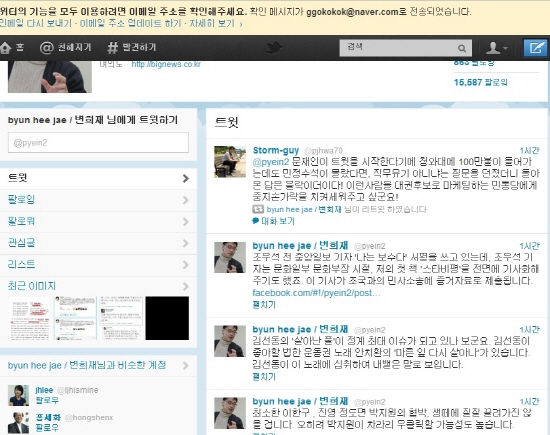Open the @ Connect tab
This screenshot has height=435, width=550.
(x=65, y=47)
